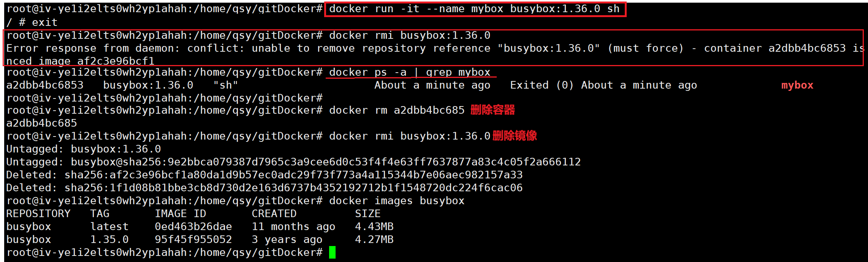Click 'busybox' repository in the latest row
The height and width of the screenshot is (262, 868).
(x=29, y=227)
